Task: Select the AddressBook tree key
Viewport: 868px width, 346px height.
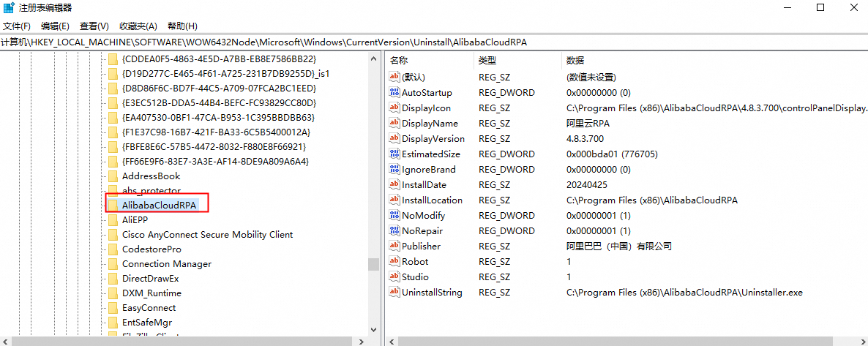Action: pyautogui.click(x=151, y=176)
